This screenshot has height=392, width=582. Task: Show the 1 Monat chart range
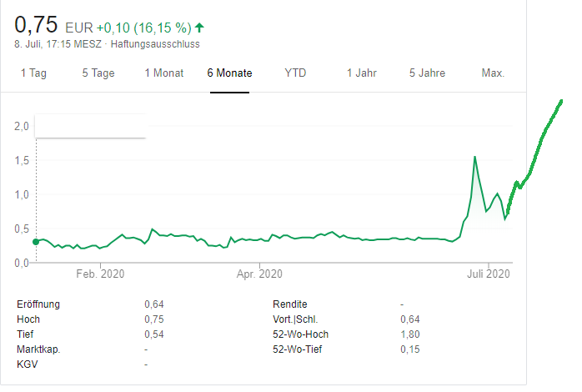coord(163,73)
